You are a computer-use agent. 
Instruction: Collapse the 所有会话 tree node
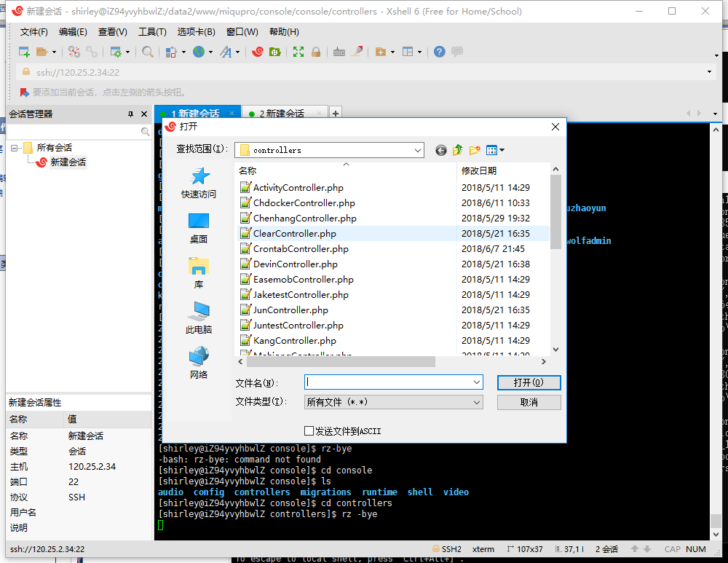[15, 148]
